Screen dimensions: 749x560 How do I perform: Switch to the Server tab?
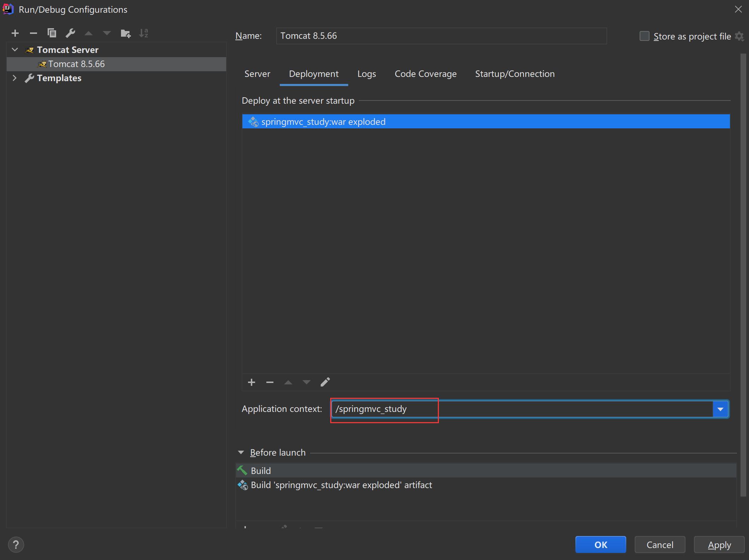pos(257,74)
